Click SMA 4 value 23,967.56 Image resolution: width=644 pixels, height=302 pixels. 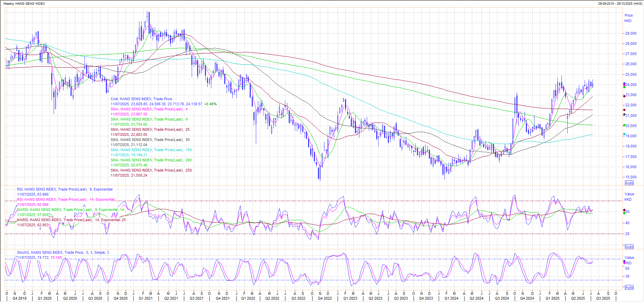[x=129, y=114]
